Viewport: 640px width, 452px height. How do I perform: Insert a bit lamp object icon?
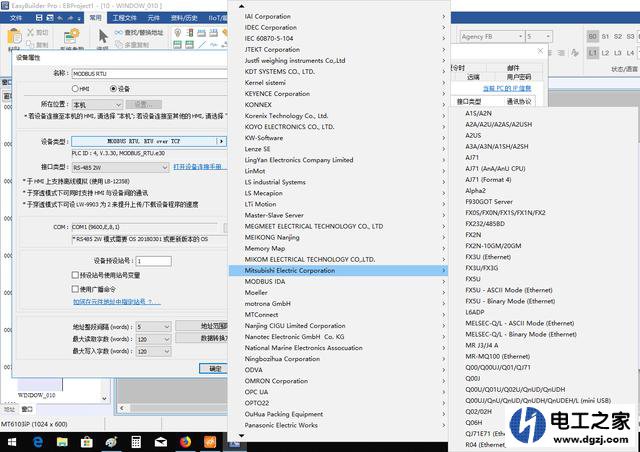coord(178,32)
